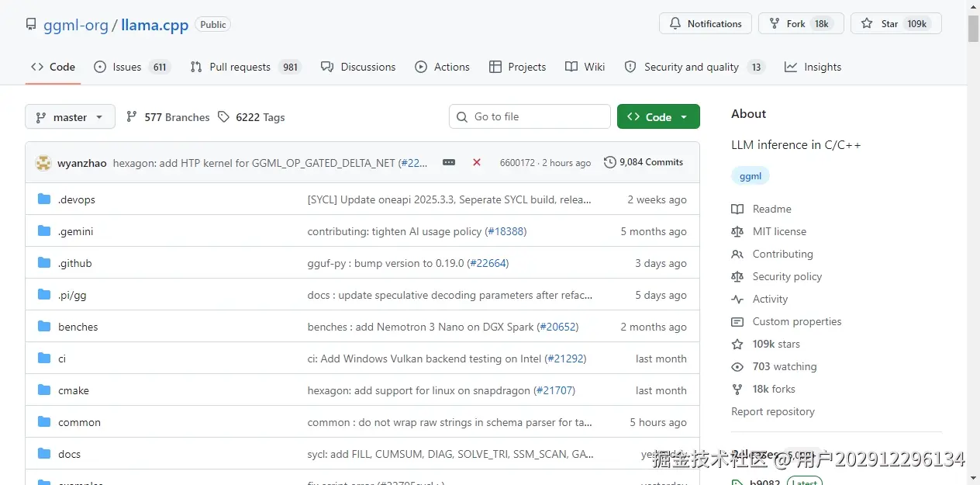Screen dimensions: 980x485
Task: Click the eye icon beside 703 watching
Action: 737,366
